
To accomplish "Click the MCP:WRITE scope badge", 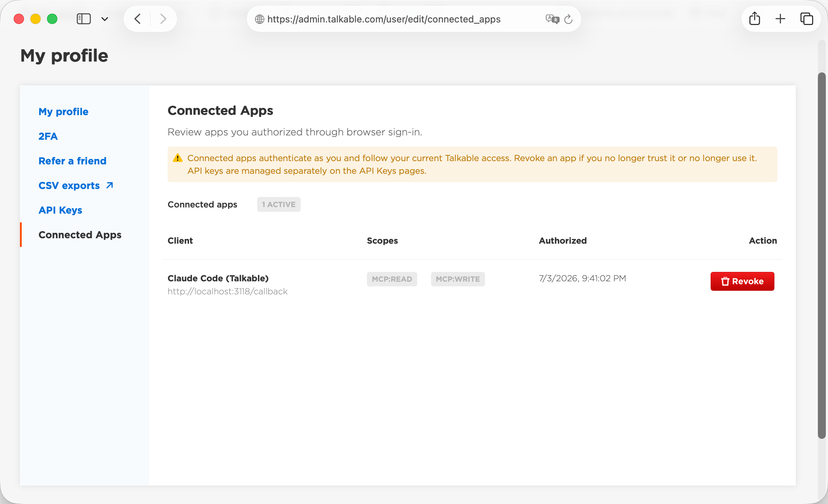I will click(458, 279).
